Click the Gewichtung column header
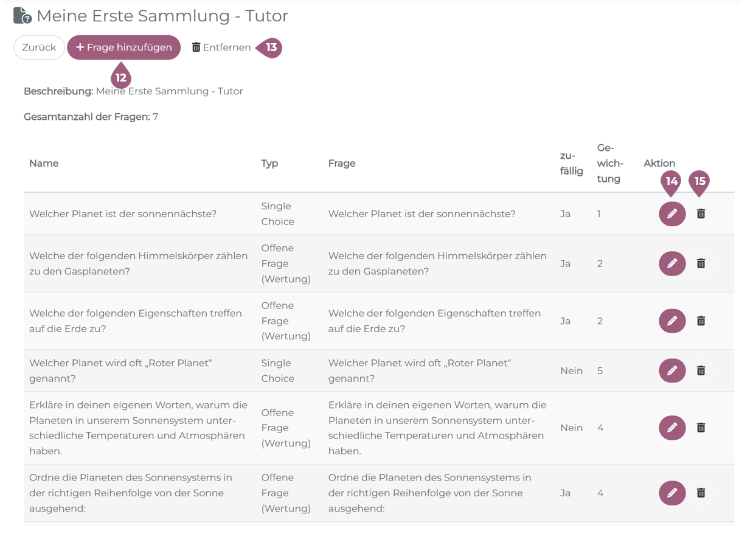Viewport: 756px width, 548px height. point(609,163)
